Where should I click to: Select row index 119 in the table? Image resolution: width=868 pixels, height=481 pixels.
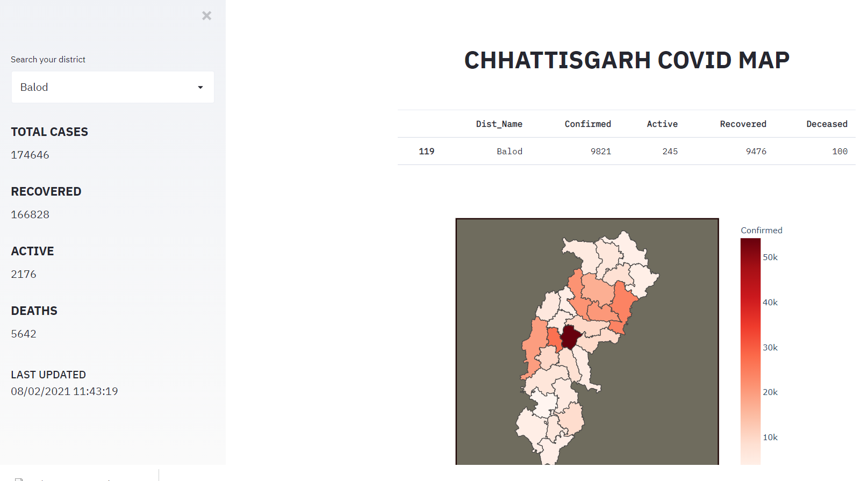coord(426,152)
